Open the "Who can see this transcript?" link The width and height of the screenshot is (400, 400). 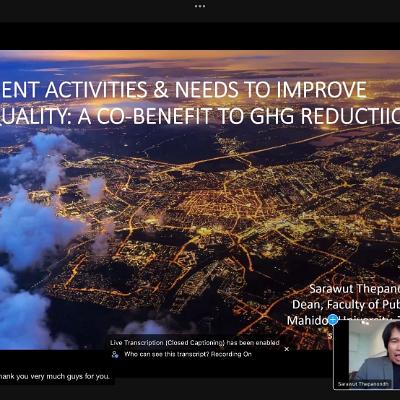[x=166, y=354]
